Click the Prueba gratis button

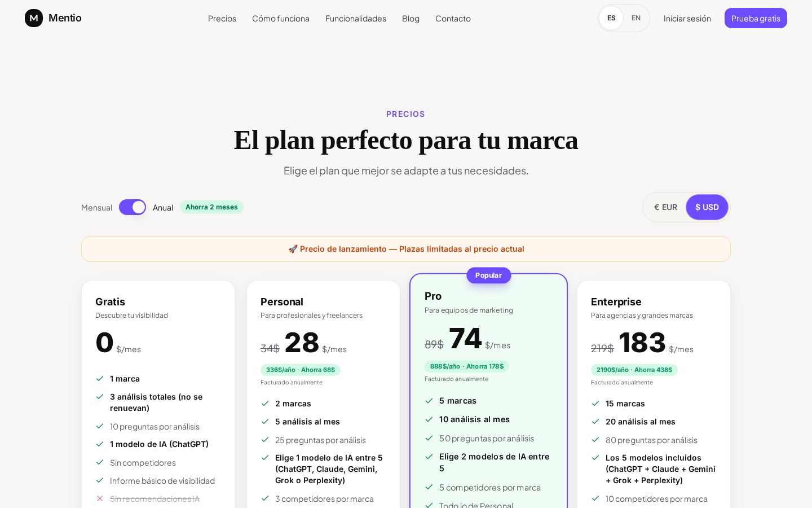756,18
